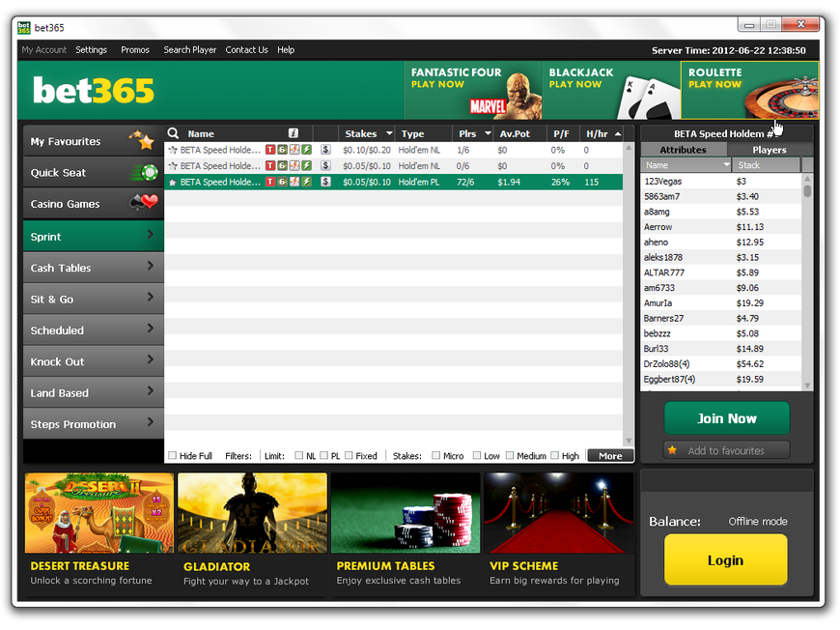Open the Plrs column dropdown arrow
840x630 pixels.
click(x=488, y=133)
